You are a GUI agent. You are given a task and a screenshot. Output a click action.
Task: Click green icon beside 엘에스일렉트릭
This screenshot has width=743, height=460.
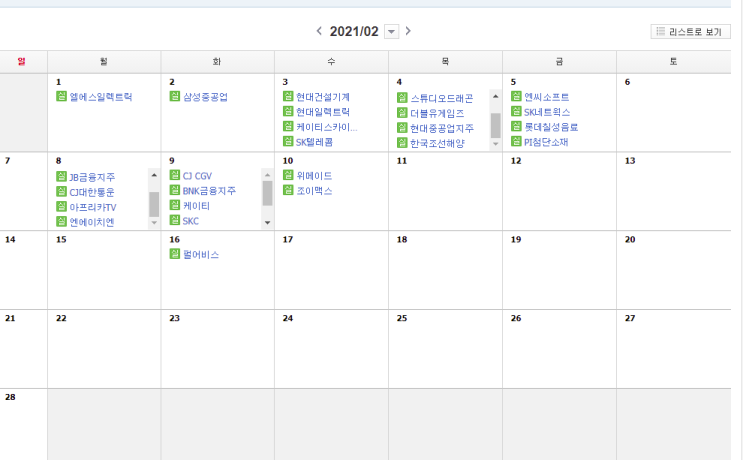pyautogui.click(x=61, y=96)
